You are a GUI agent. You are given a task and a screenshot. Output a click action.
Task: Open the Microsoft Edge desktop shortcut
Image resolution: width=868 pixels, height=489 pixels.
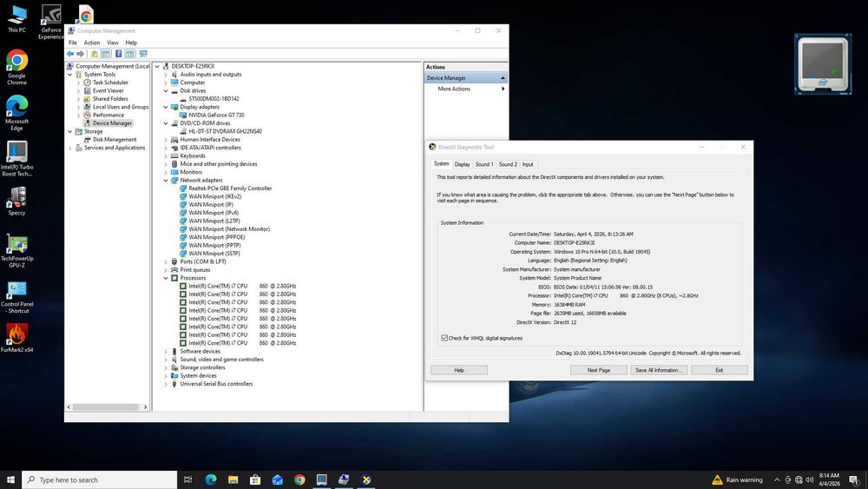pyautogui.click(x=16, y=113)
